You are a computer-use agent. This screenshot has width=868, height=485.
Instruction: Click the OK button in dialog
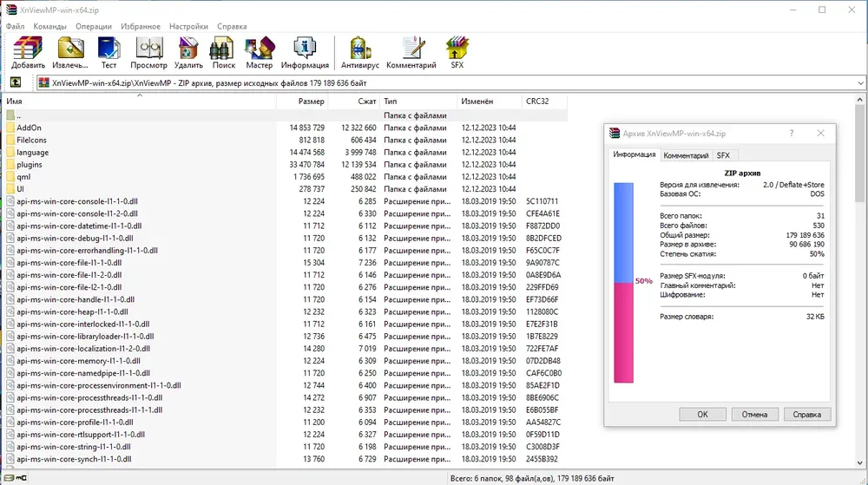coord(702,414)
